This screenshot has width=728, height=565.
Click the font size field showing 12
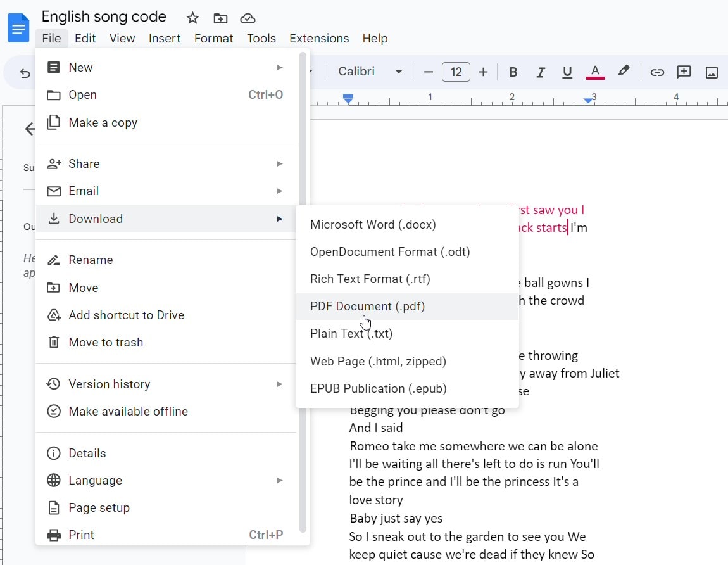(456, 72)
